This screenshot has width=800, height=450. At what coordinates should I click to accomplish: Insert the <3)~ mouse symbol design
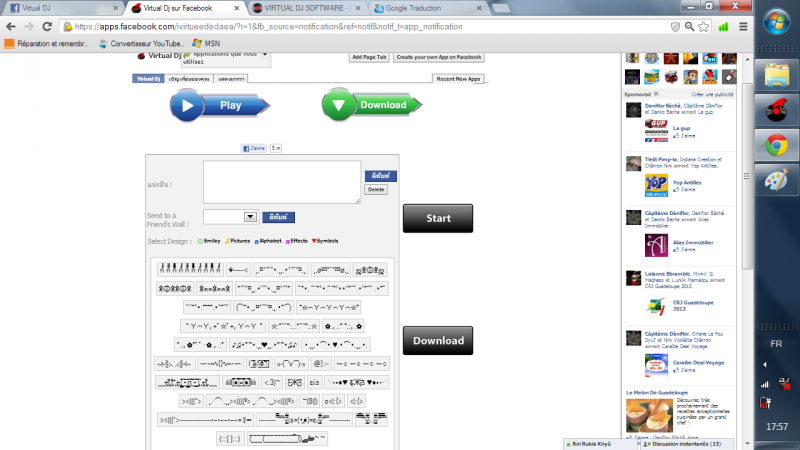tap(272, 382)
